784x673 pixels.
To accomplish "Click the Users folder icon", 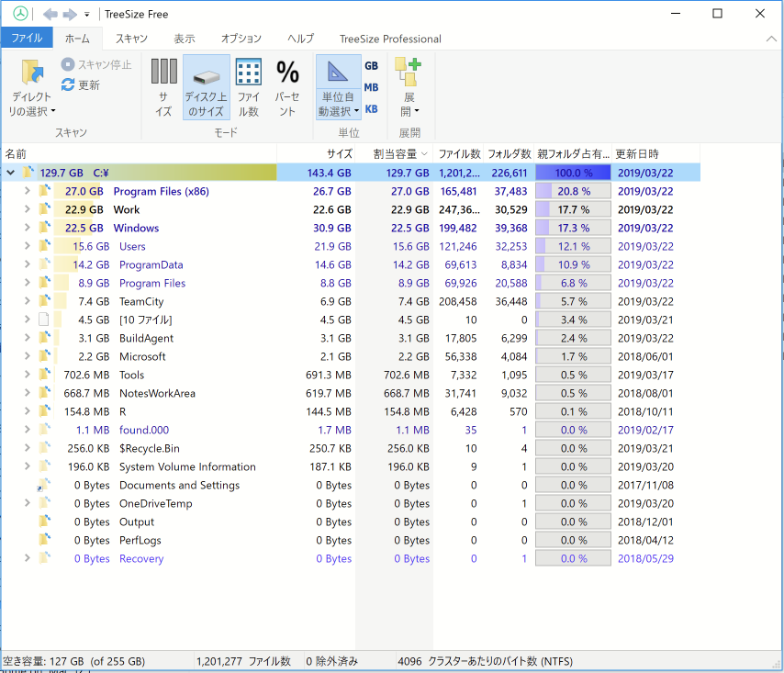I will point(45,246).
